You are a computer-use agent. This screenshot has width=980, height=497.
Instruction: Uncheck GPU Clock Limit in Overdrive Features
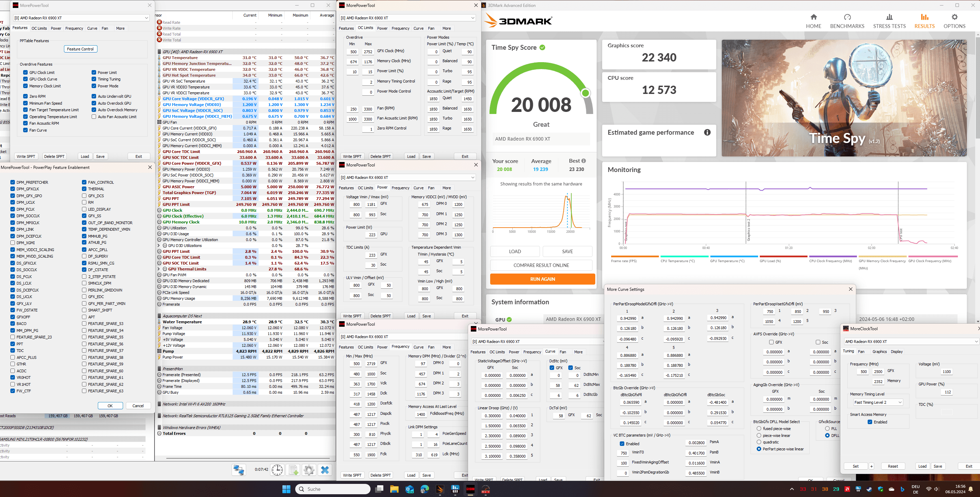click(x=26, y=72)
